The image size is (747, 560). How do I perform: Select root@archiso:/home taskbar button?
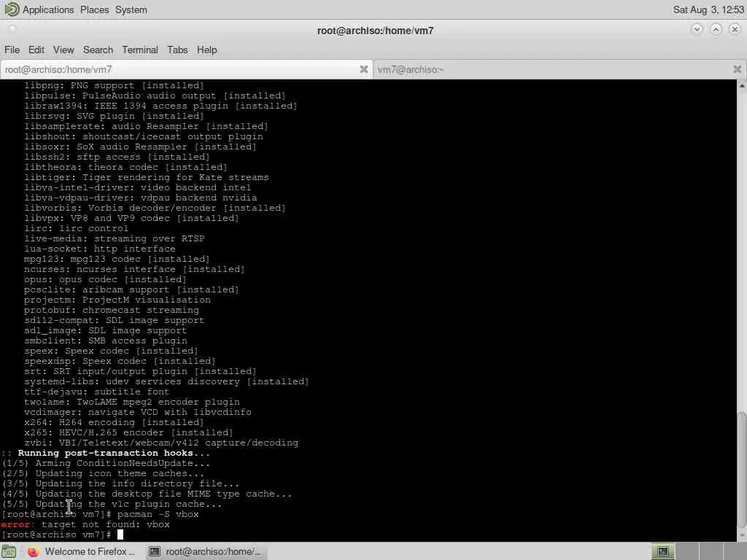(x=205, y=551)
